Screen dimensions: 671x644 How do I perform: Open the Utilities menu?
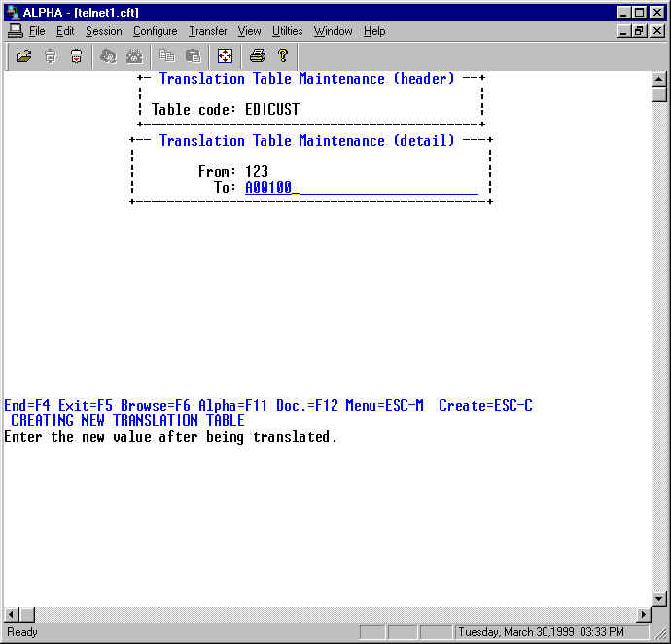pos(287,31)
